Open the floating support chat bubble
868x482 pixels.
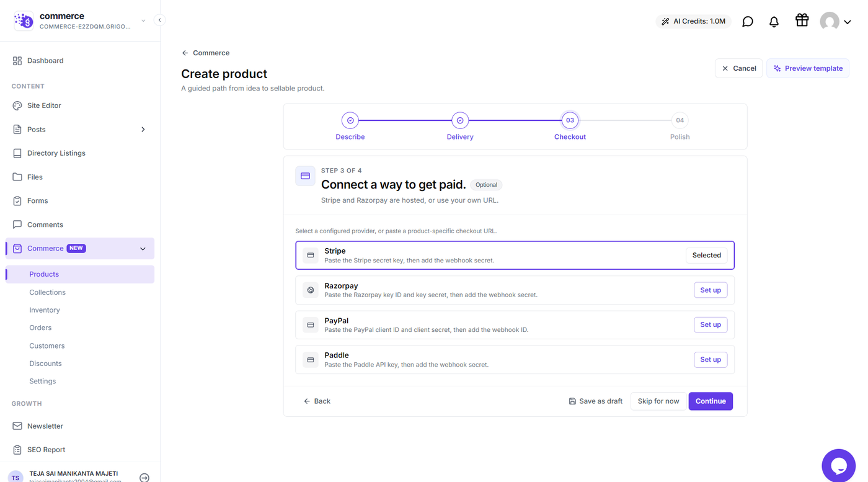pyautogui.click(x=838, y=465)
